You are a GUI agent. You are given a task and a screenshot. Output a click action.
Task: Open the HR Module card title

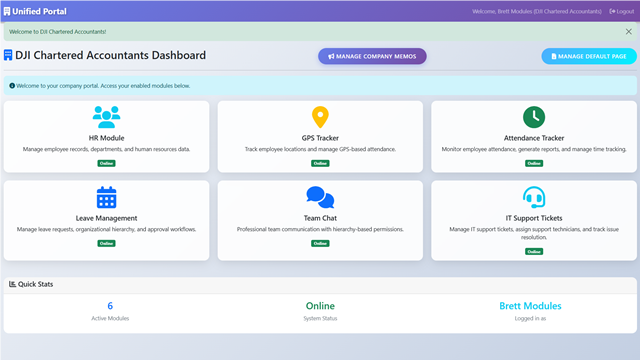point(107,138)
